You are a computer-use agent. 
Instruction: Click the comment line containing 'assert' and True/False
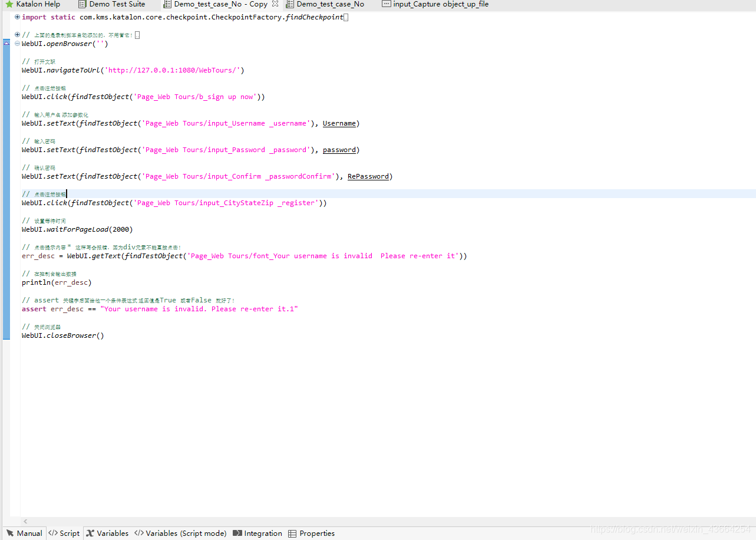click(x=128, y=300)
